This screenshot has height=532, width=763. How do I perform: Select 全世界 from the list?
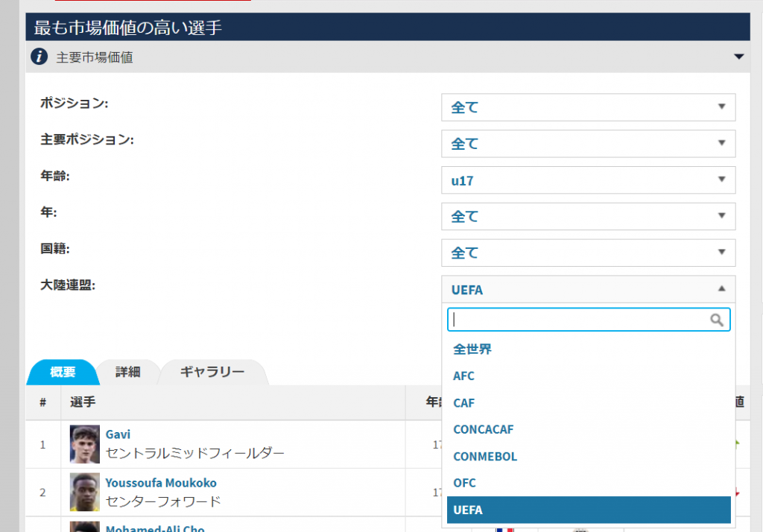pyautogui.click(x=472, y=349)
